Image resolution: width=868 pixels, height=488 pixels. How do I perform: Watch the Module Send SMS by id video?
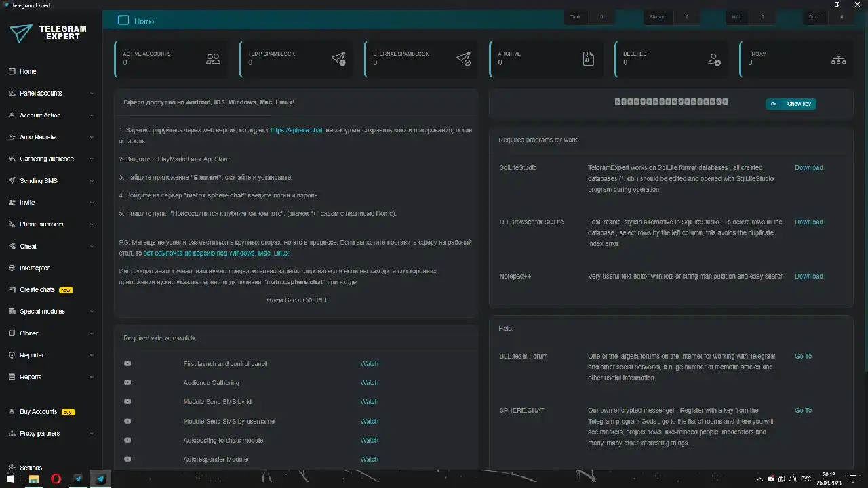click(x=369, y=401)
